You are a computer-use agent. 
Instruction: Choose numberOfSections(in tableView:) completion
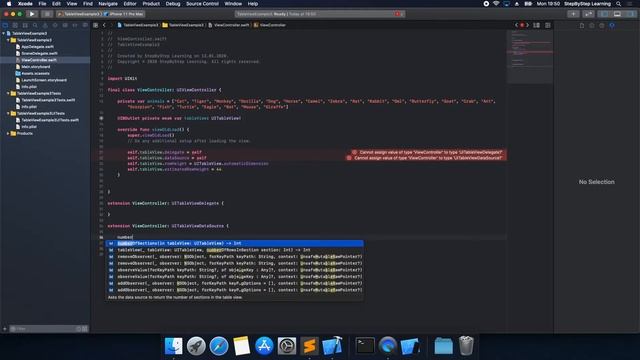coord(235,243)
